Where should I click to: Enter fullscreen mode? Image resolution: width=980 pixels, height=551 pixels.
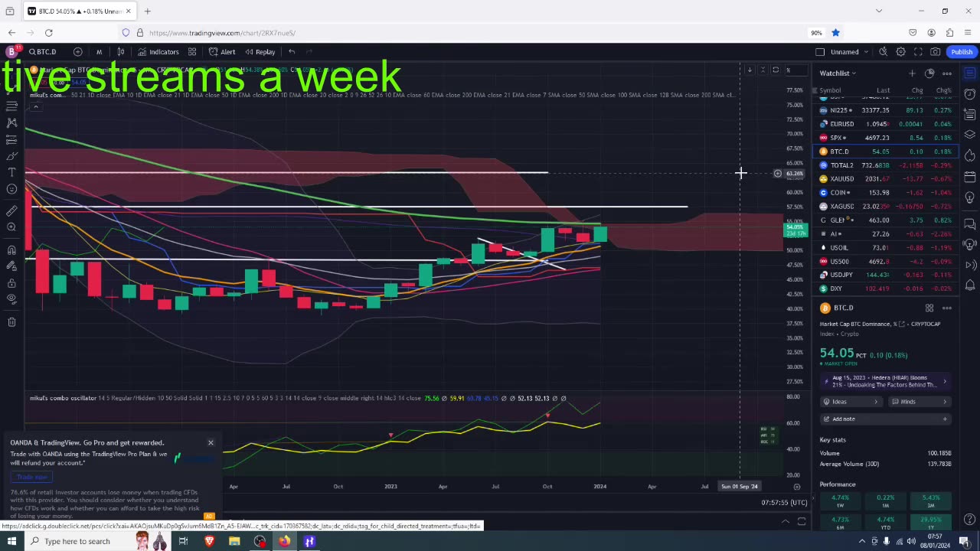click(x=918, y=51)
